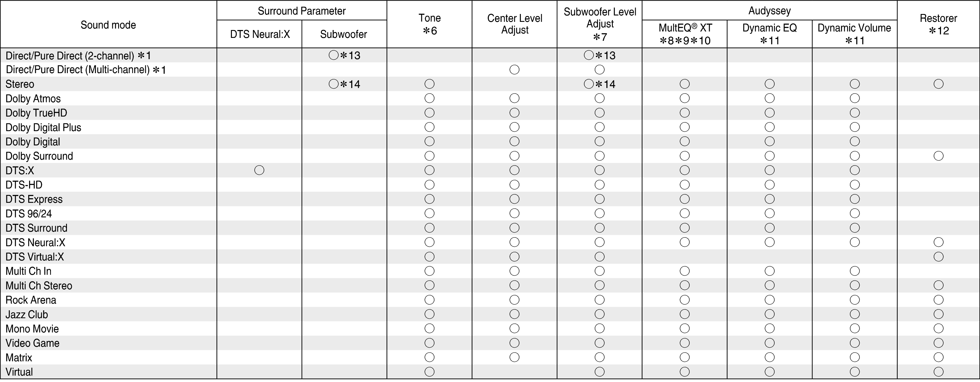980x382 pixels.
Task: Click Center Level Adjust circle in Matrix row
Action: [x=514, y=357]
